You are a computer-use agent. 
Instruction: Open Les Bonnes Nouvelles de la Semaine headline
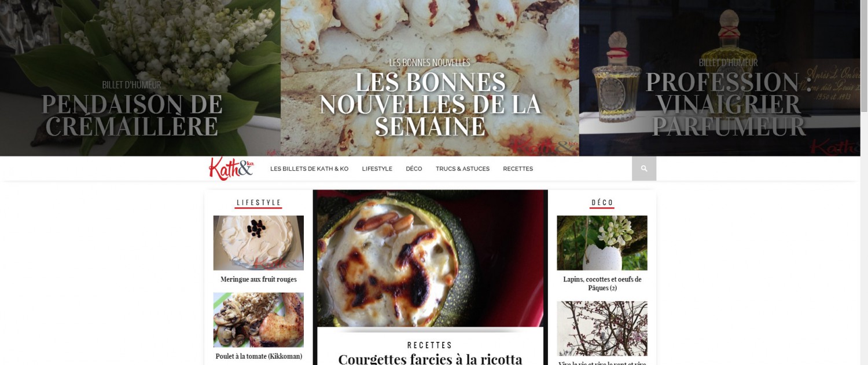[x=430, y=104]
